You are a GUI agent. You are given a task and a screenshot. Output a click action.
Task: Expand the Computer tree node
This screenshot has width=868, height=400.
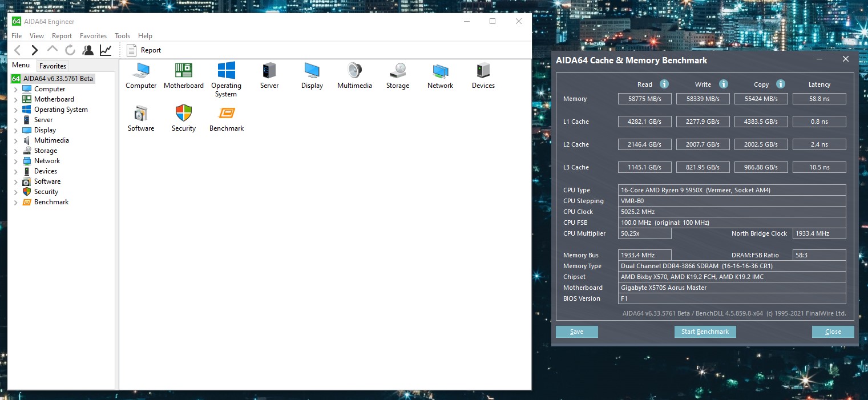pyautogui.click(x=15, y=89)
